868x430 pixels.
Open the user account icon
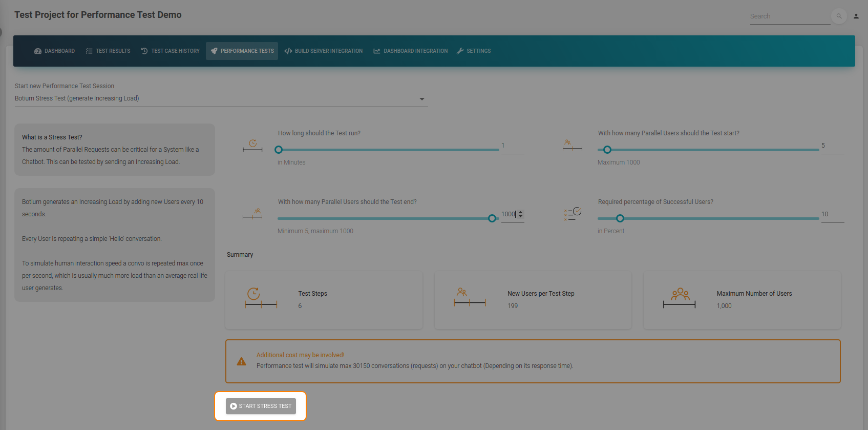tap(856, 16)
